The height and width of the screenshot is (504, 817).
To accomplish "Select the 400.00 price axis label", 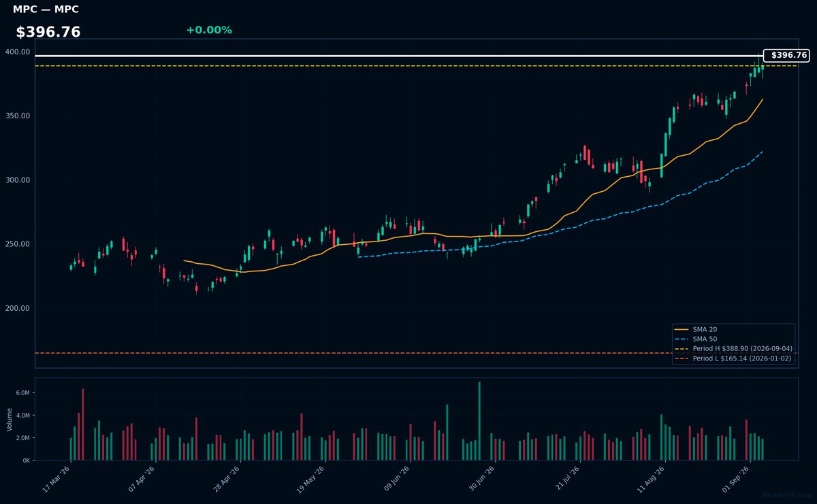I will pos(18,52).
